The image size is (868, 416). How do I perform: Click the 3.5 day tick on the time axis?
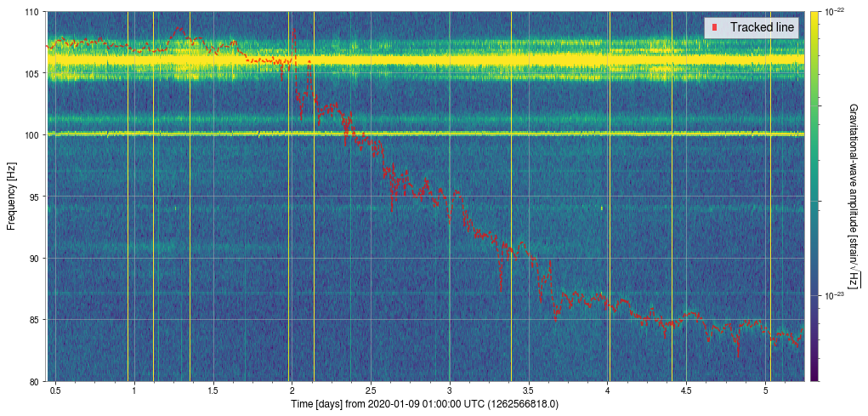[529, 390]
